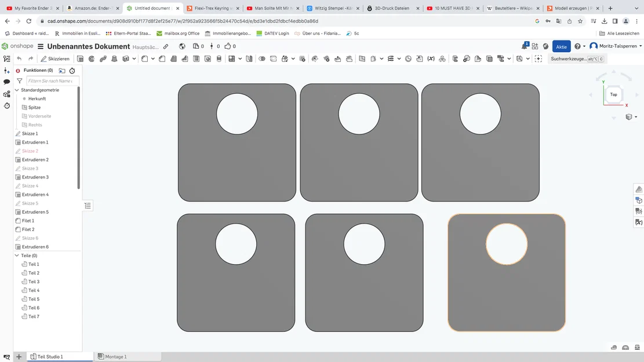Select the Boolean tool
The width and height of the screenshot is (644, 362).
pyautogui.click(x=261, y=58)
